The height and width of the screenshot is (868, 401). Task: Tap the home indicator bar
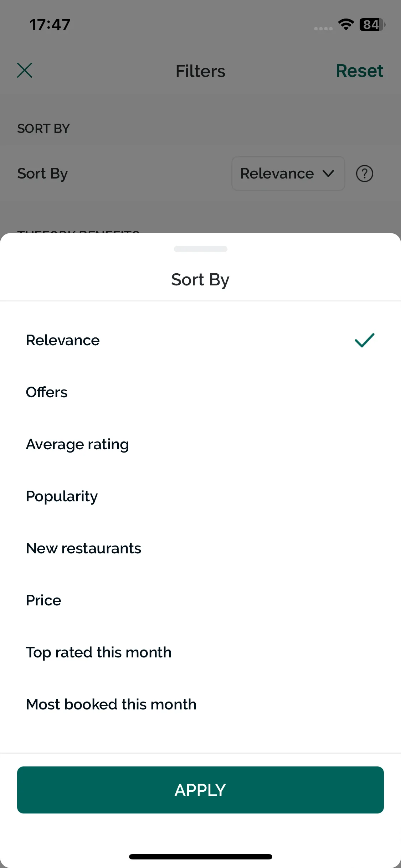[x=200, y=857]
